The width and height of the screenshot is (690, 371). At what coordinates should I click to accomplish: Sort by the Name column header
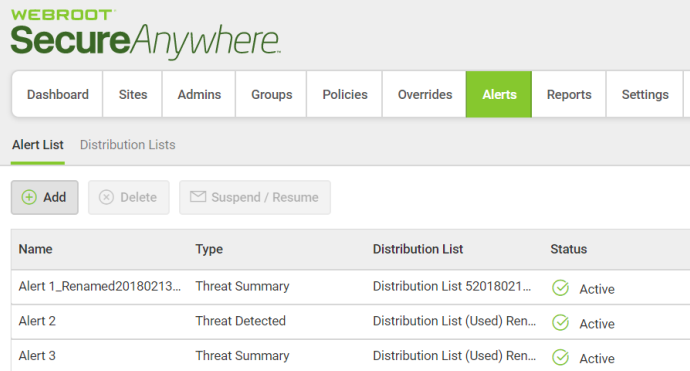pos(35,249)
